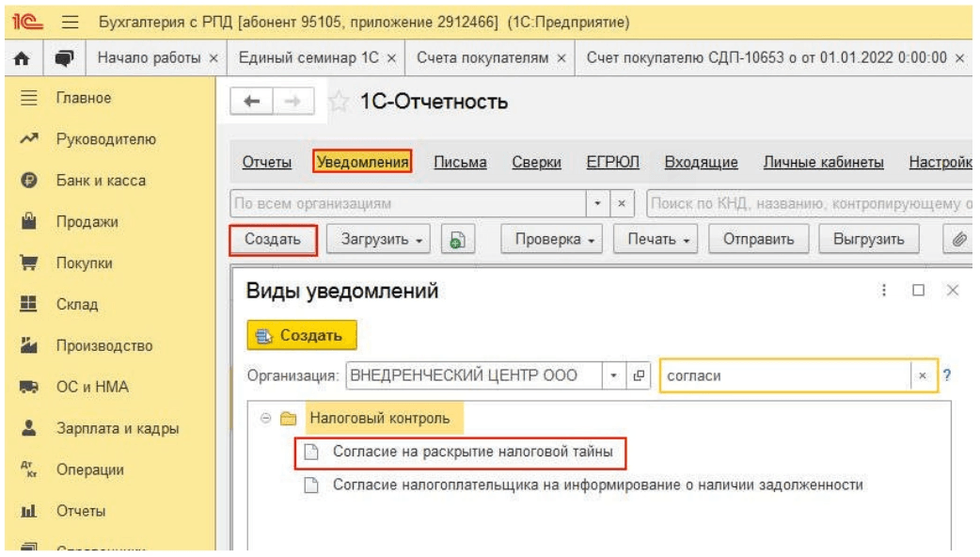
Task: Click the КНД search input field
Action: pos(810,203)
